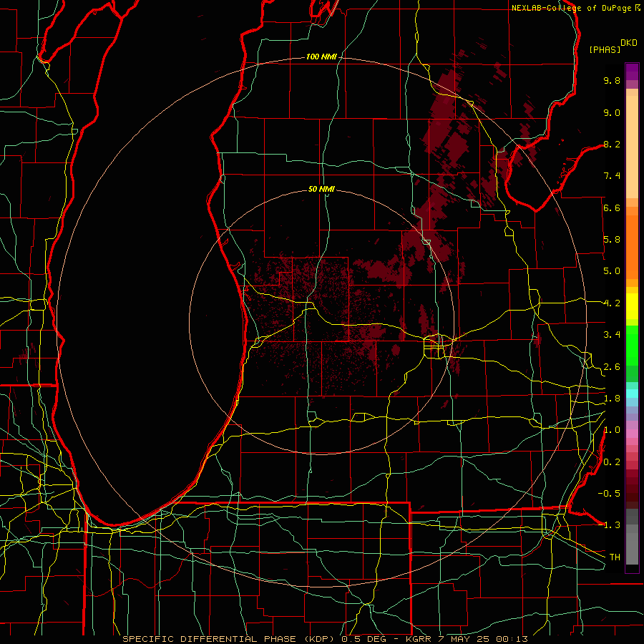The image size is (644, 644).
Task: Click the 9.0 scale value
Action: [612, 112]
